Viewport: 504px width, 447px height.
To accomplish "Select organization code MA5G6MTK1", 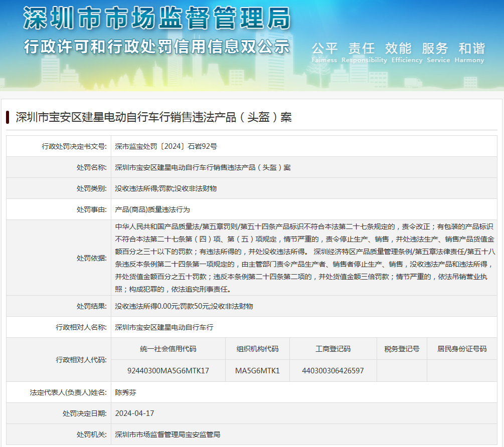I will 257,370.
